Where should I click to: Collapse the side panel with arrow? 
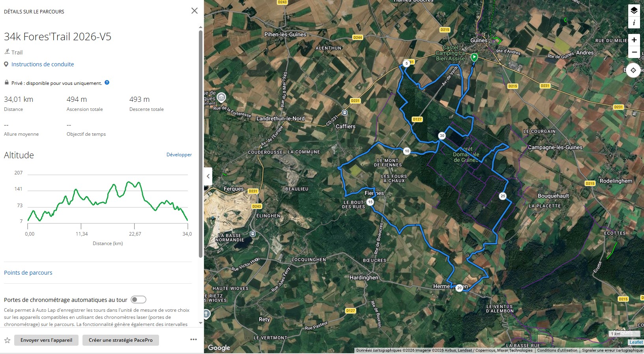pos(208,176)
